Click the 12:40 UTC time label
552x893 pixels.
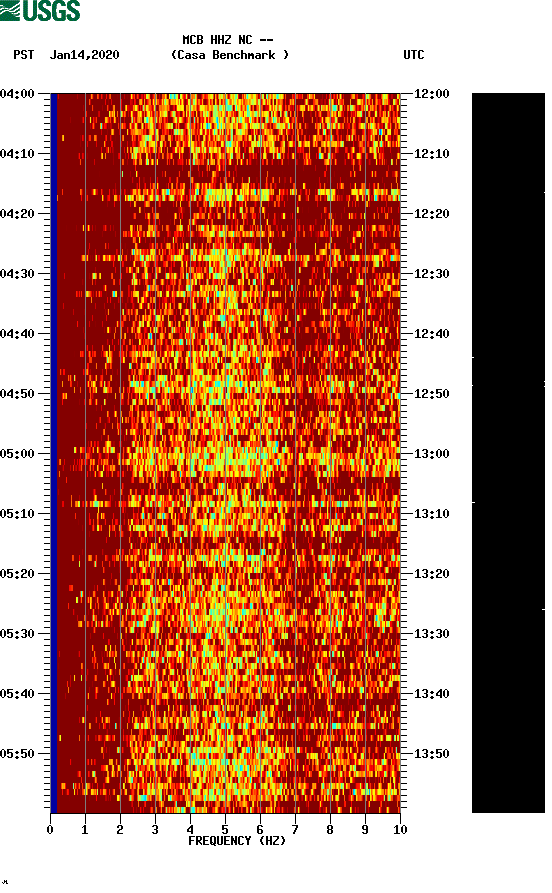431,334
